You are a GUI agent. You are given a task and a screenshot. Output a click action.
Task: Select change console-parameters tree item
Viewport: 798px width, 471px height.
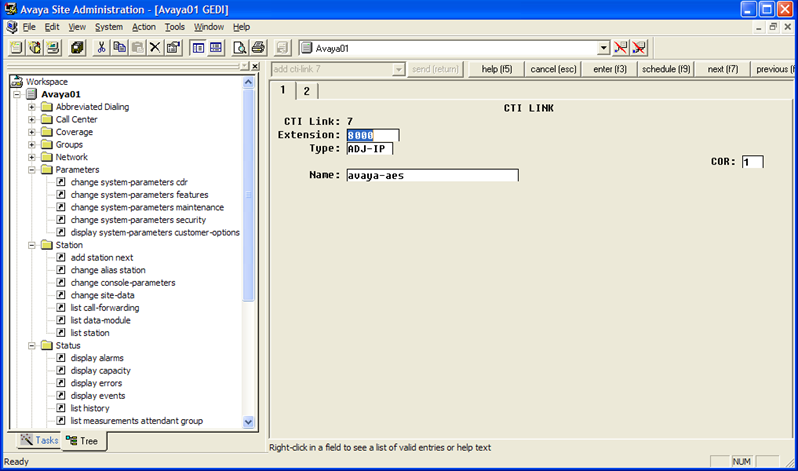point(123,283)
